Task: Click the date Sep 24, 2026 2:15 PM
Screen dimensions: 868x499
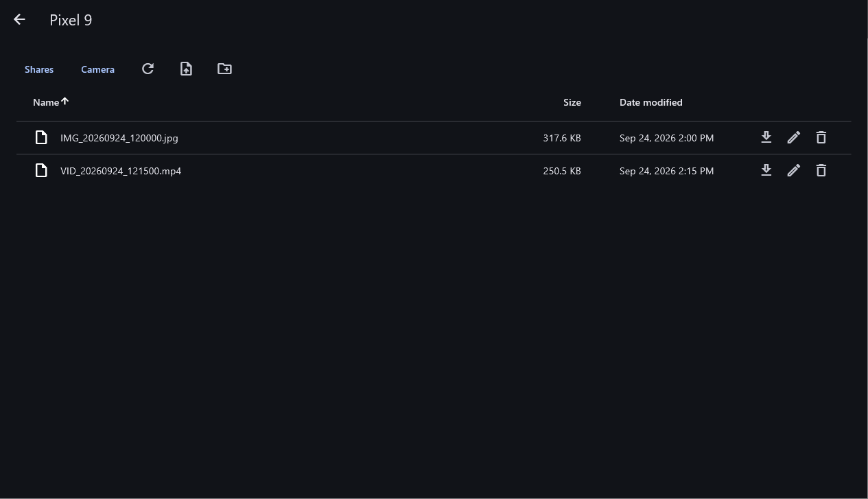Action: pos(666,171)
